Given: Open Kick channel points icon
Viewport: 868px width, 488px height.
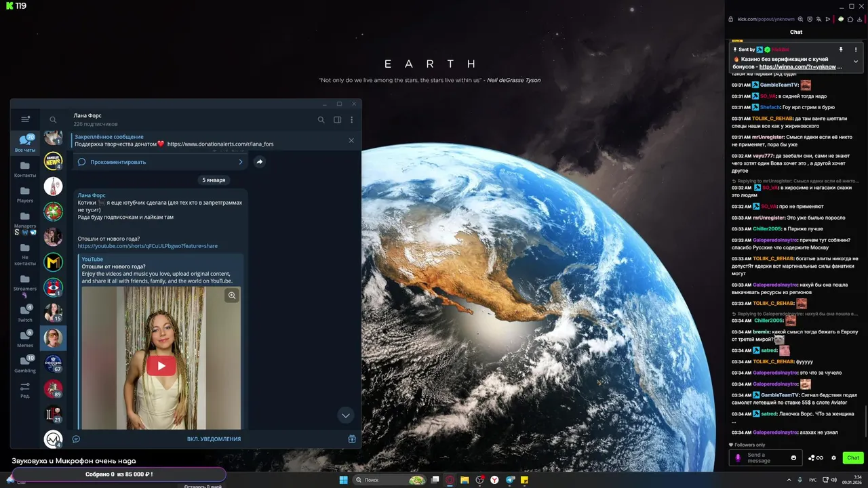Looking at the screenshot, I should pyautogui.click(x=816, y=458).
